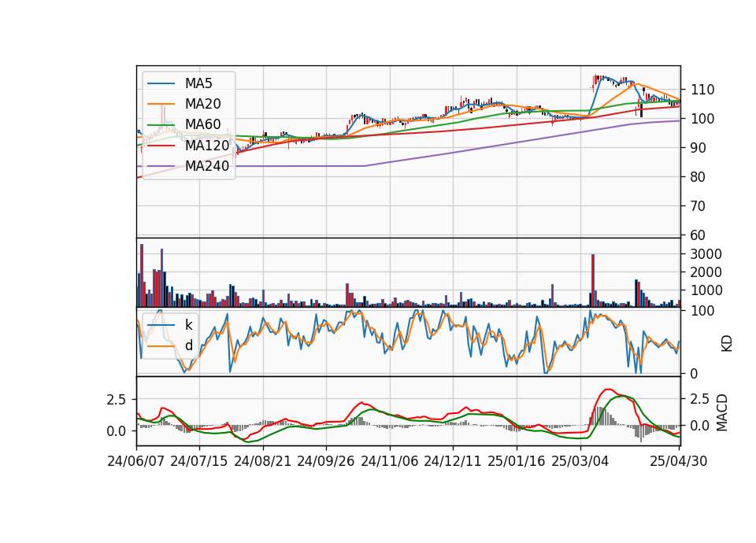Click the purple MA240 legend line sample
The height and width of the screenshot is (543, 756).
click(161, 166)
